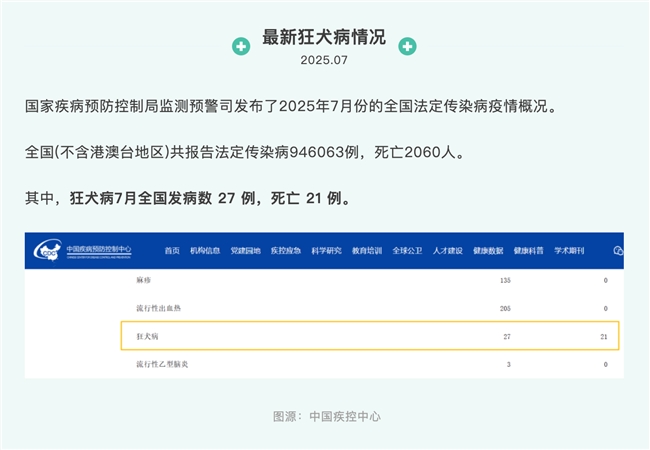This screenshot has width=650, height=450.
Task: Click the 流行性乙型脑炎 row
Action: pos(162,365)
